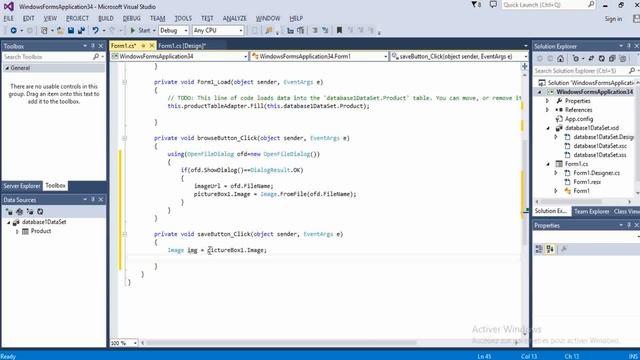The width and height of the screenshot is (640, 360).
Task: Click the Home icon in Solution Explorer
Action: [561, 59]
